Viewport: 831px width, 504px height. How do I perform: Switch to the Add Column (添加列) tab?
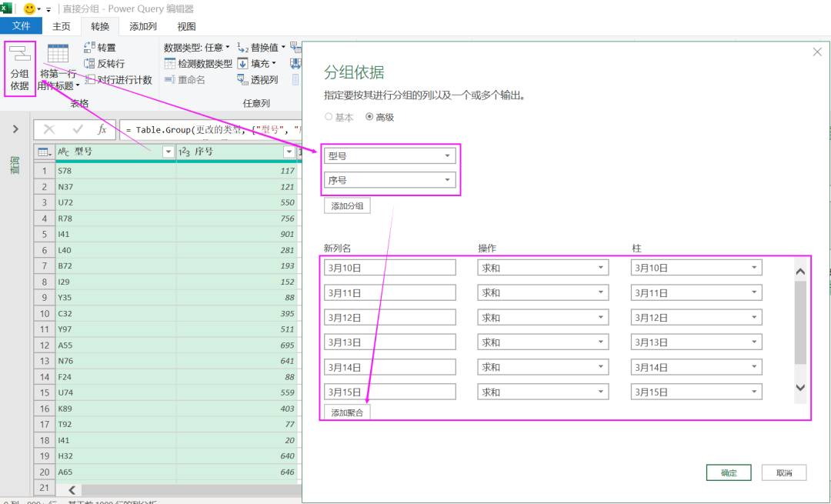(143, 26)
